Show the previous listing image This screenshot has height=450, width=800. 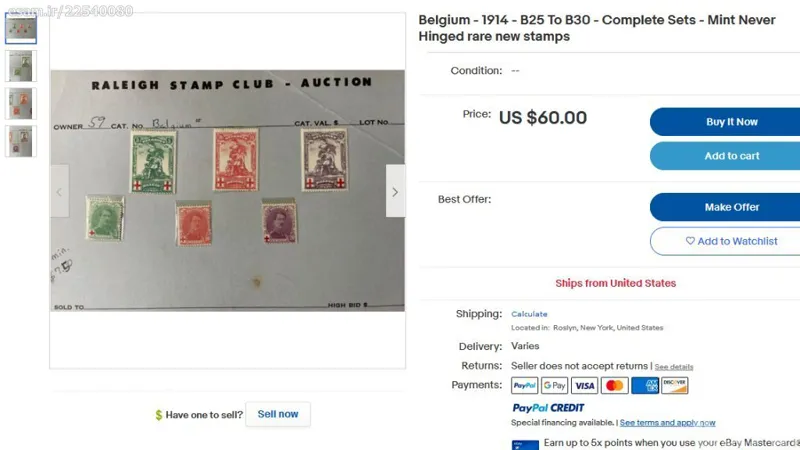coord(60,191)
